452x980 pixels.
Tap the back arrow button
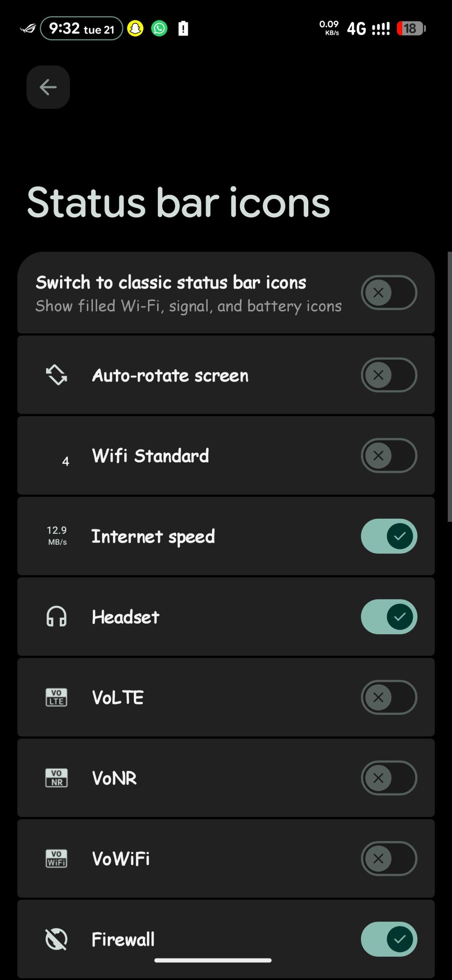pyautogui.click(x=48, y=87)
